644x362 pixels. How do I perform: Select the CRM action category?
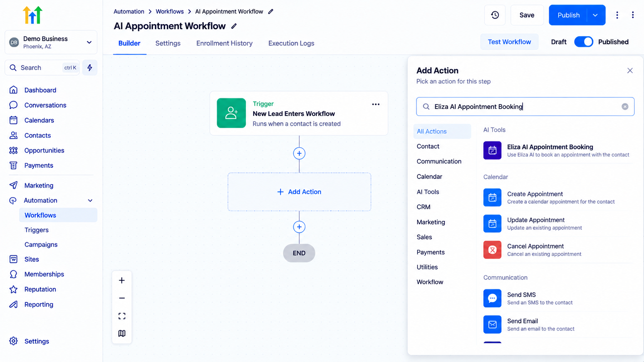coord(424,207)
